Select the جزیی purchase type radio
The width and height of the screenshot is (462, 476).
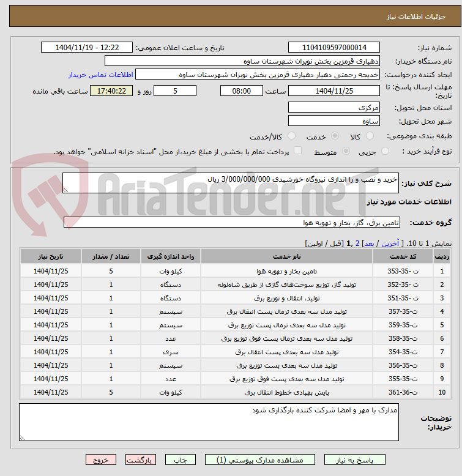[x=385, y=151]
